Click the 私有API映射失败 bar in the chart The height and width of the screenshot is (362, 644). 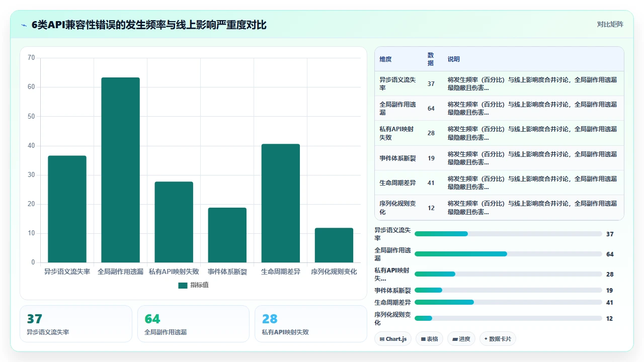(174, 222)
